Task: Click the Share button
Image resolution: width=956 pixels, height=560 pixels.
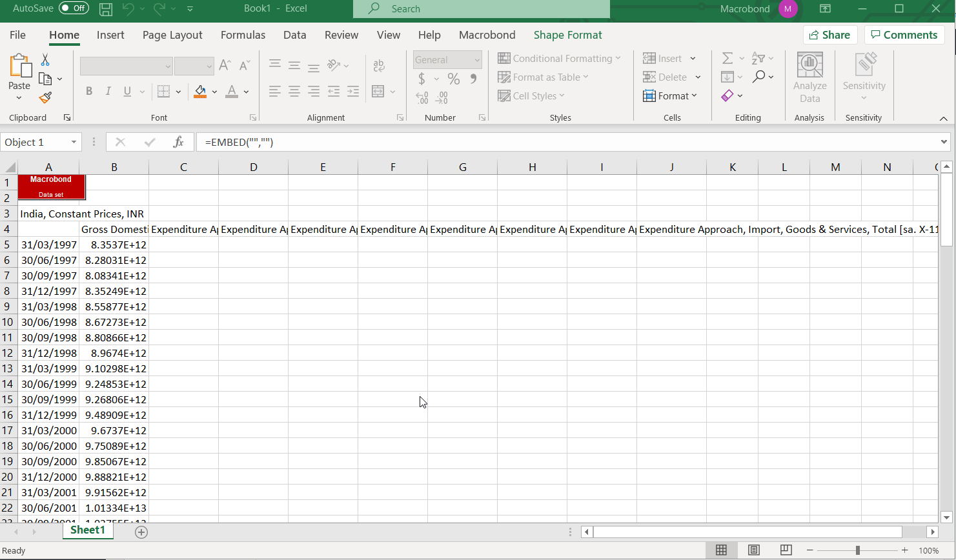Action: (x=830, y=35)
